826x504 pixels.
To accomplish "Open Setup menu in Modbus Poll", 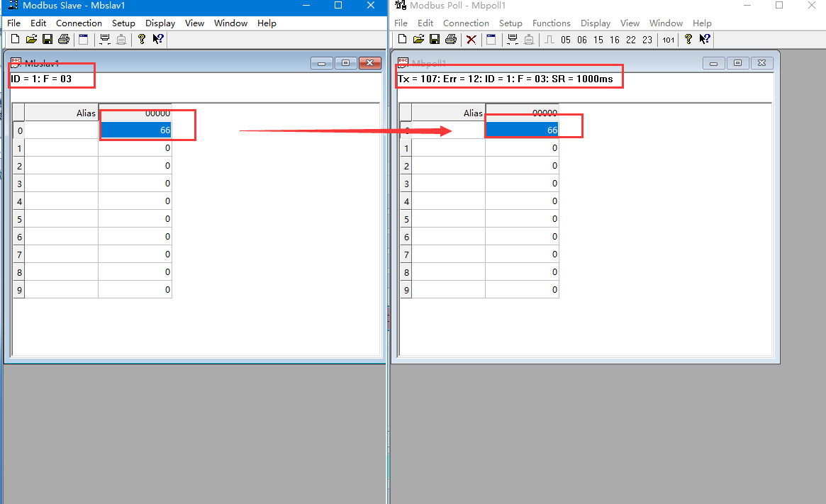I will coord(510,23).
